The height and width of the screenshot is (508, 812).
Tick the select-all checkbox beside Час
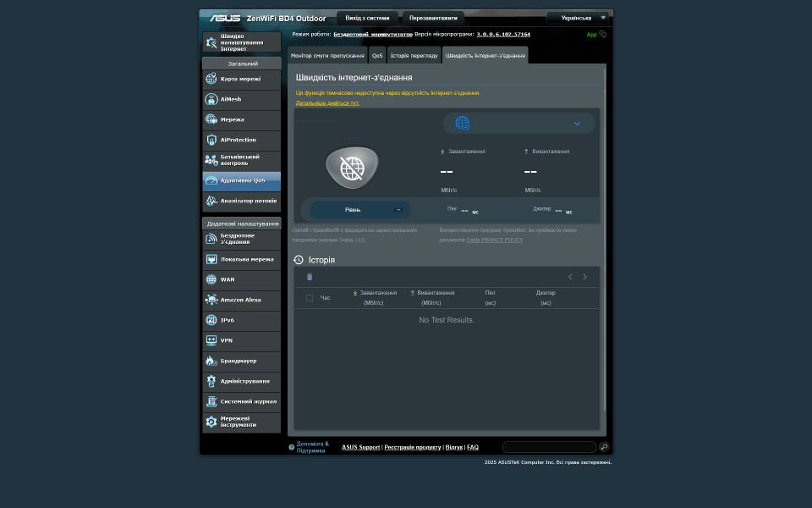(310, 298)
